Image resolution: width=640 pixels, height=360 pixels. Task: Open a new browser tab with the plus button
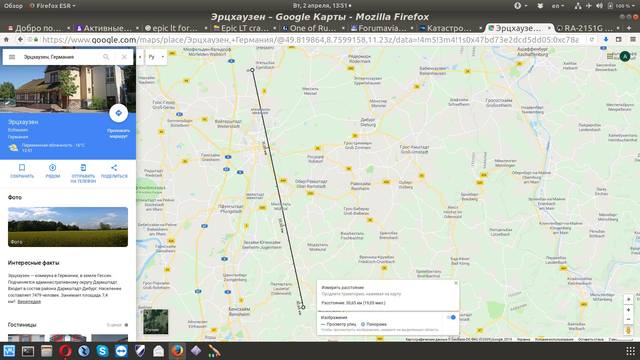click(x=629, y=28)
